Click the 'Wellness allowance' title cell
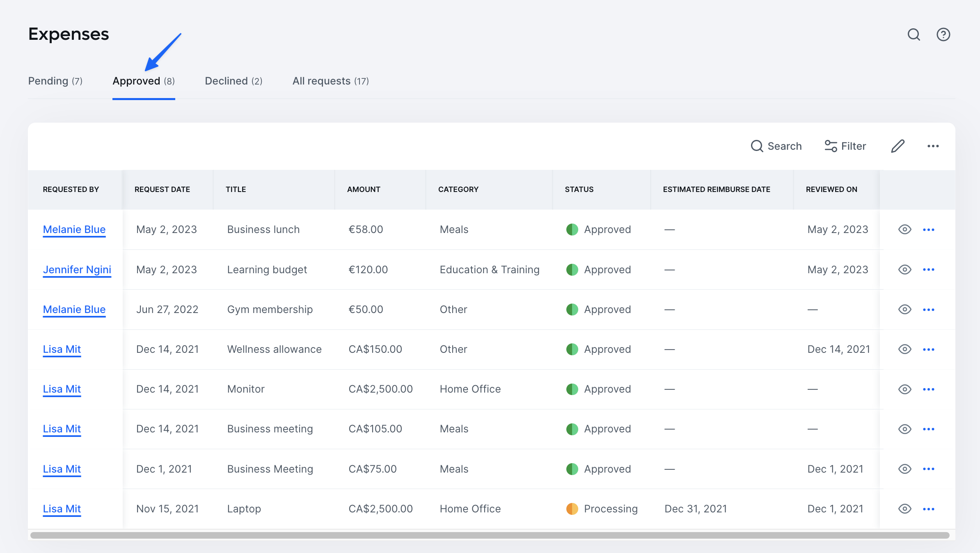Screen dimensions: 980x553 [274, 349]
